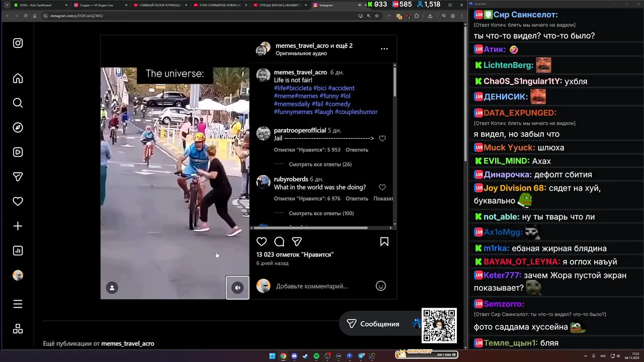Click Сир Свинселот's name in the chat

click(x=525, y=15)
